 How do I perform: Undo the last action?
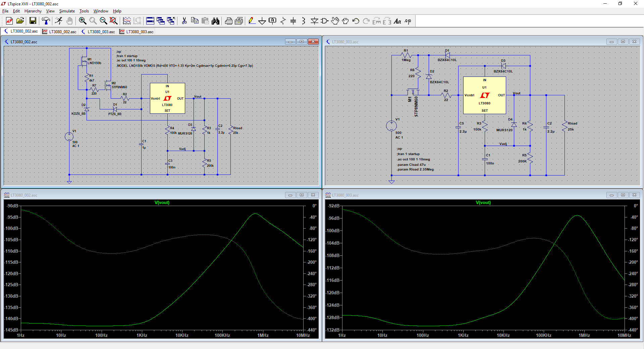pyautogui.click(x=356, y=21)
